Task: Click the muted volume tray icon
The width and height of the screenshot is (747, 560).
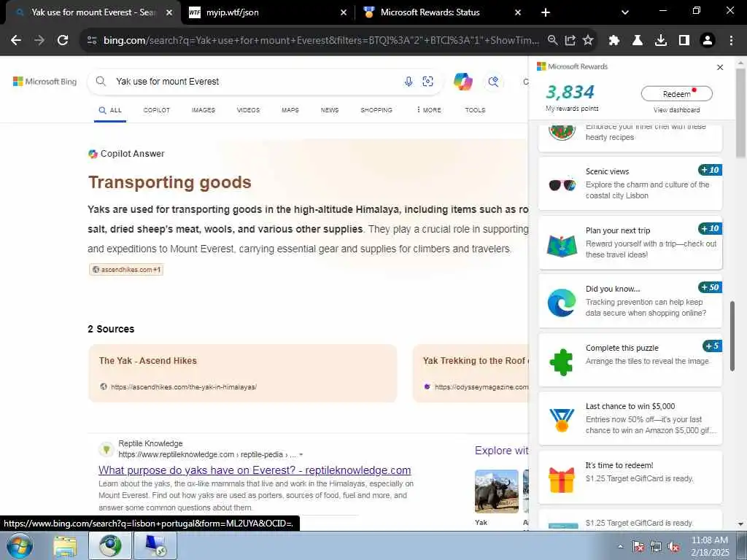Action: [x=674, y=547]
